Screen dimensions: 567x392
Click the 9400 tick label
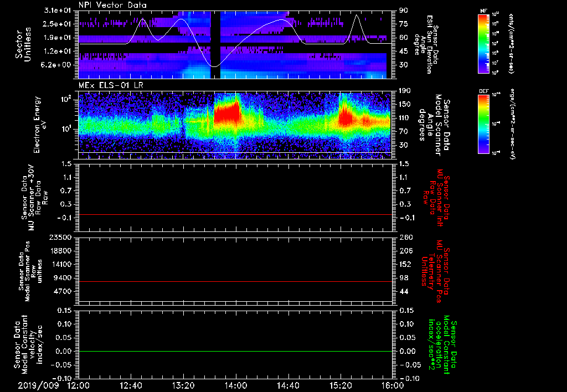(x=64, y=278)
